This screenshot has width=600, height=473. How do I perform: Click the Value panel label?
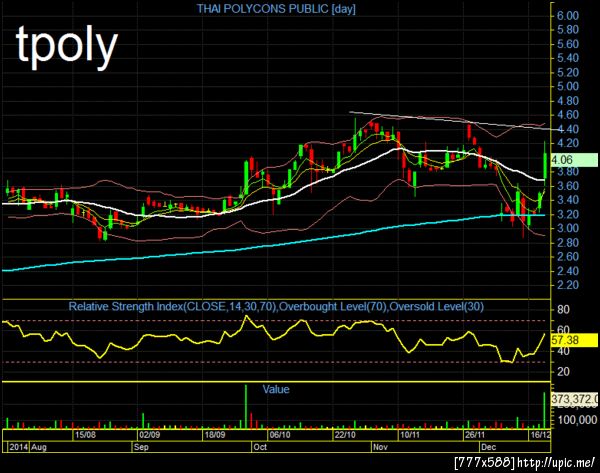tap(276, 390)
